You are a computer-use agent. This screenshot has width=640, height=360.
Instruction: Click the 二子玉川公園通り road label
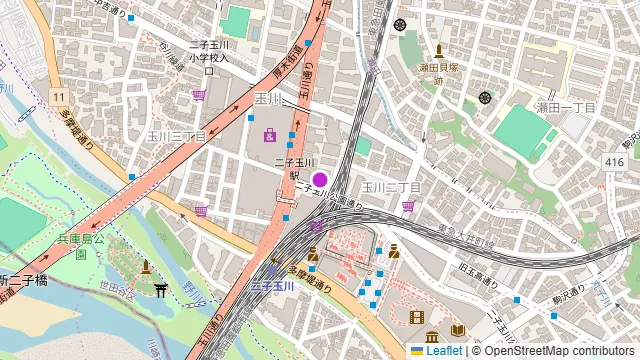point(329,197)
